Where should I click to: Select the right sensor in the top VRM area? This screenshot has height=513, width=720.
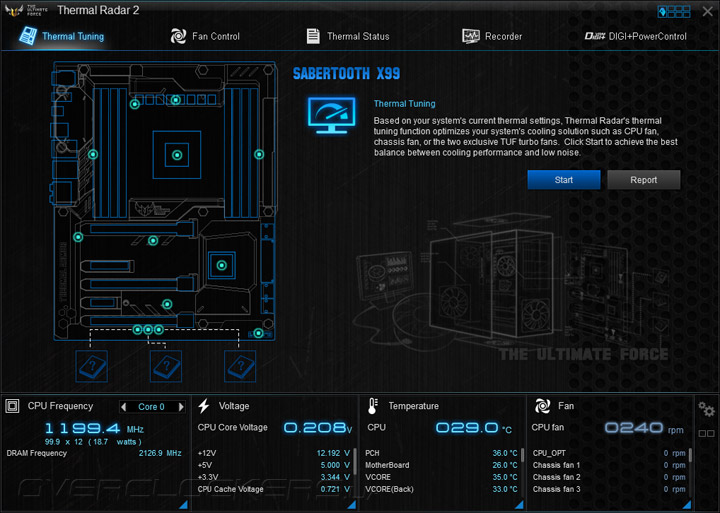(176, 100)
